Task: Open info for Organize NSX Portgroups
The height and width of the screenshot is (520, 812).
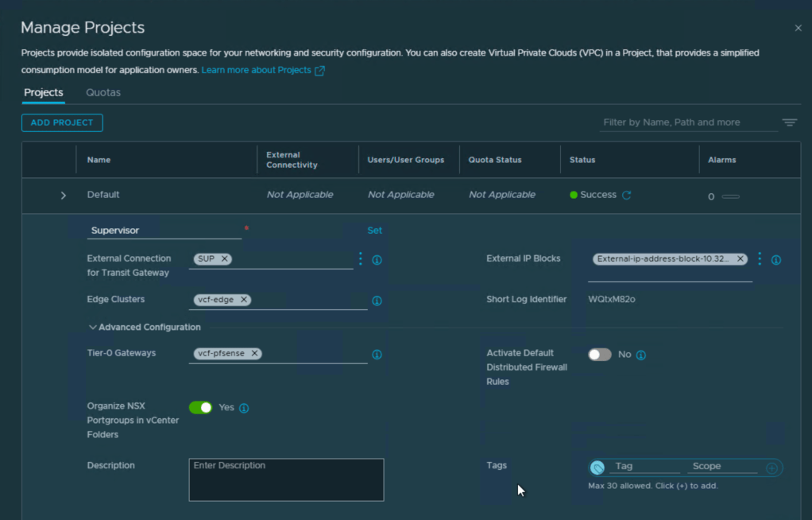Action: [x=244, y=408]
